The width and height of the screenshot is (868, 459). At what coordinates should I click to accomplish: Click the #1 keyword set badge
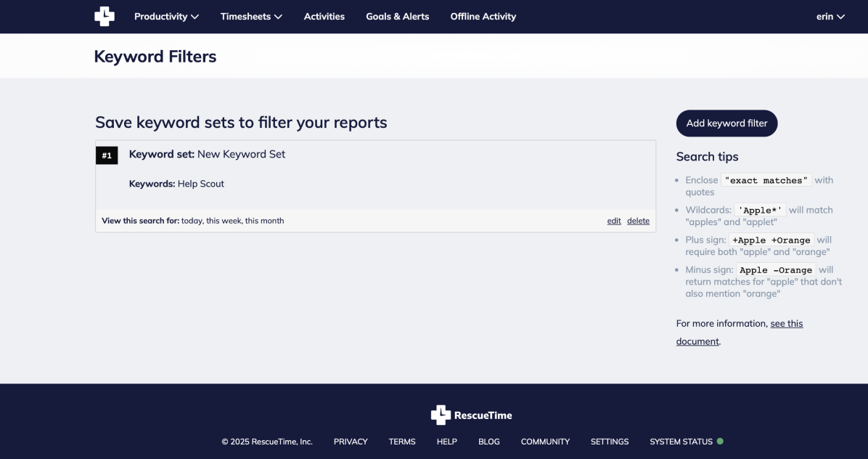pos(107,155)
